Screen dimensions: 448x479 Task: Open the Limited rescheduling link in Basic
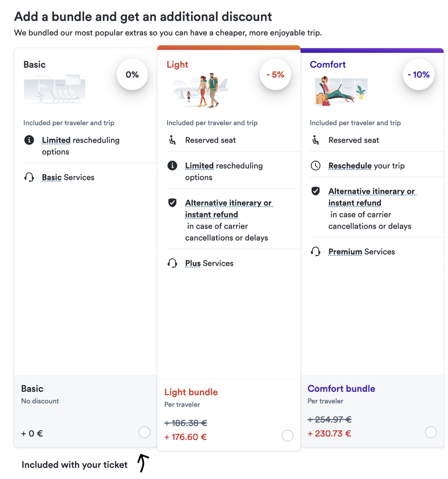56,140
